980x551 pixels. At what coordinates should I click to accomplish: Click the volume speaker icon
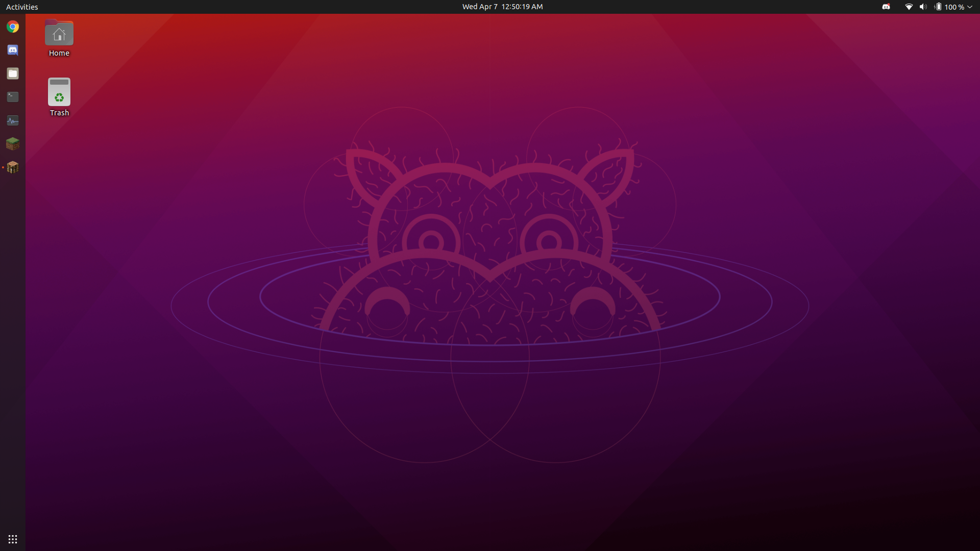[x=923, y=7]
